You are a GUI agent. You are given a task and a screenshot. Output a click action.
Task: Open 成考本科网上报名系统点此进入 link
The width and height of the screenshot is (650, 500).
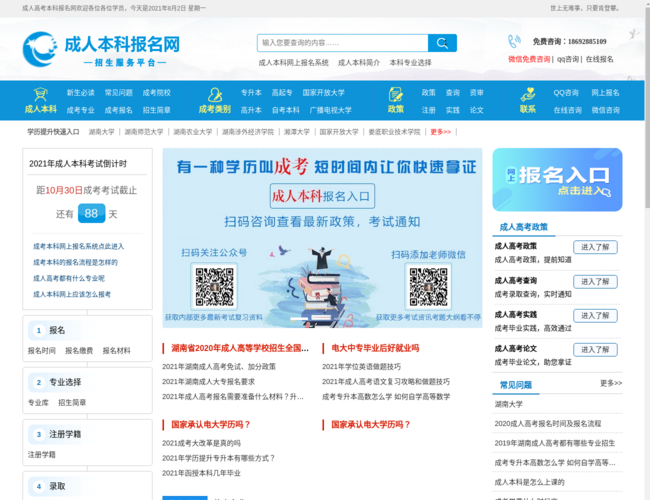[x=78, y=246]
